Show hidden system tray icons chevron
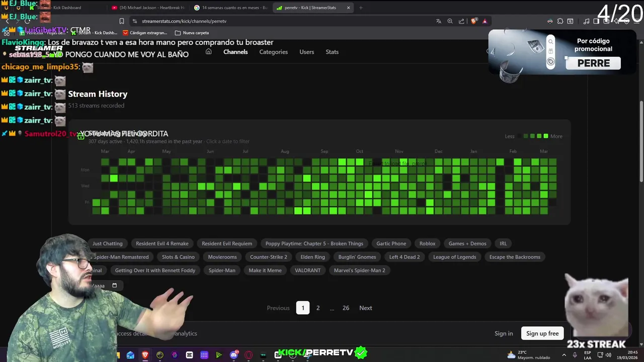The height and width of the screenshot is (362, 644). (x=564, y=355)
